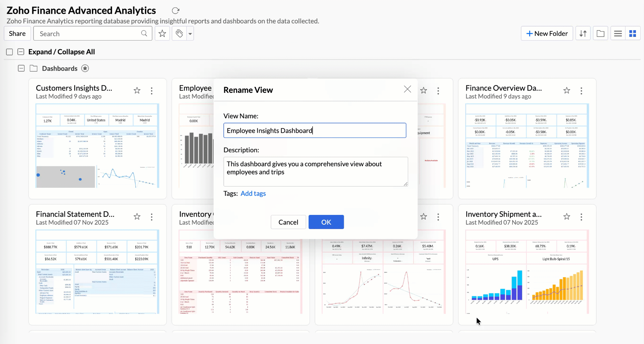Tick the select-all checkbox
The width and height of the screenshot is (644, 344).
[x=9, y=52]
